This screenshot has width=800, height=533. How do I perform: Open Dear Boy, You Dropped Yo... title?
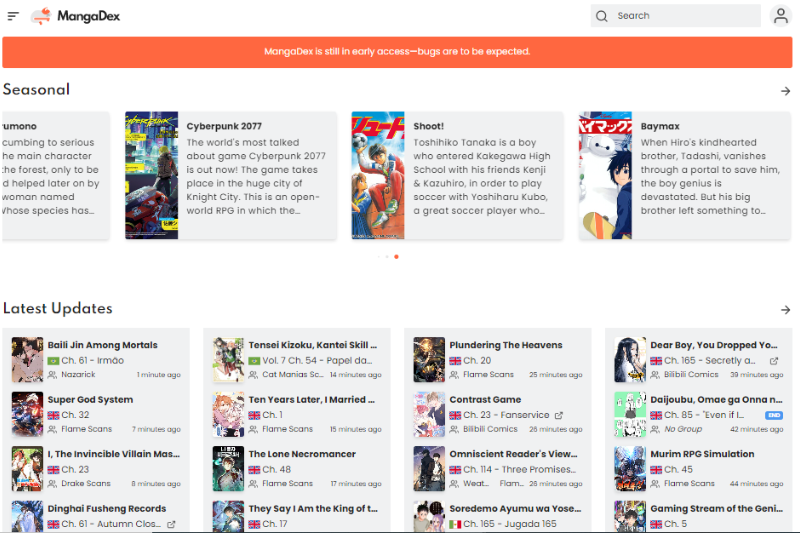(x=714, y=345)
